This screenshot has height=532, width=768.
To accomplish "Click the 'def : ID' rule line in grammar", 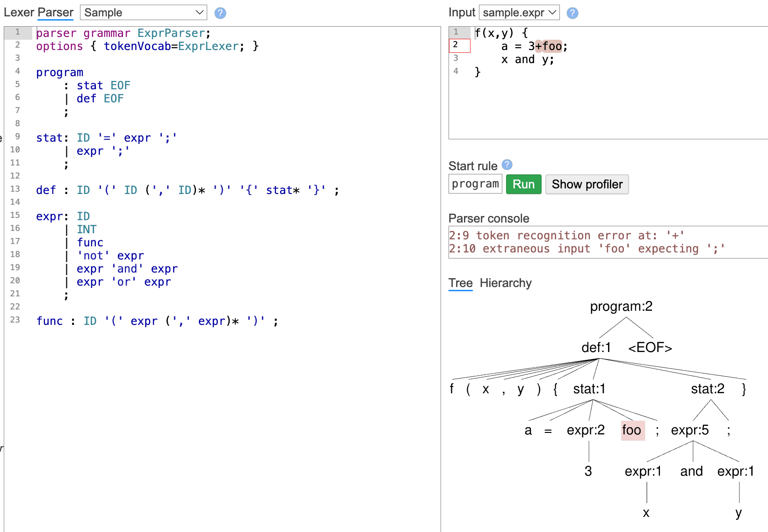I will tap(188, 190).
